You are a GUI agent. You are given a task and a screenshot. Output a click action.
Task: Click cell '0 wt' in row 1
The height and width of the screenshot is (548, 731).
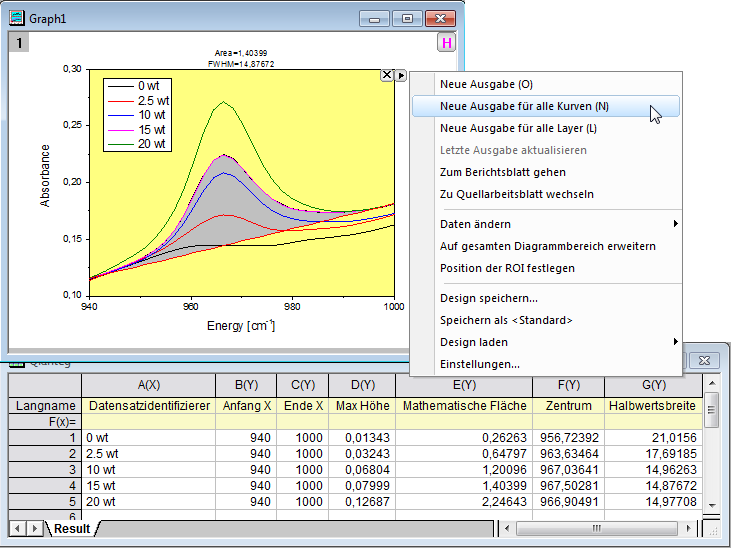pyautogui.click(x=149, y=437)
